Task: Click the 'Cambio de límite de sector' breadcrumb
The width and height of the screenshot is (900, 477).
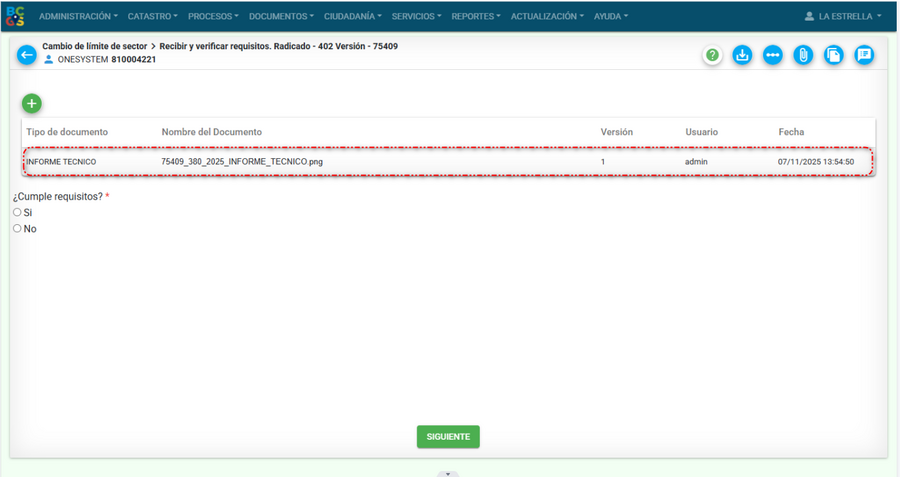Action: [x=94, y=46]
